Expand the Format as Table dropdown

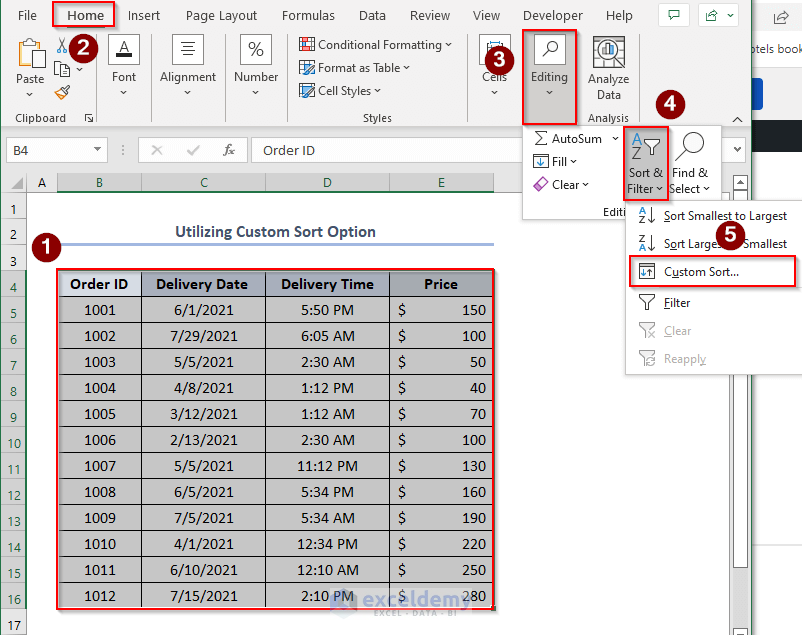click(358, 68)
